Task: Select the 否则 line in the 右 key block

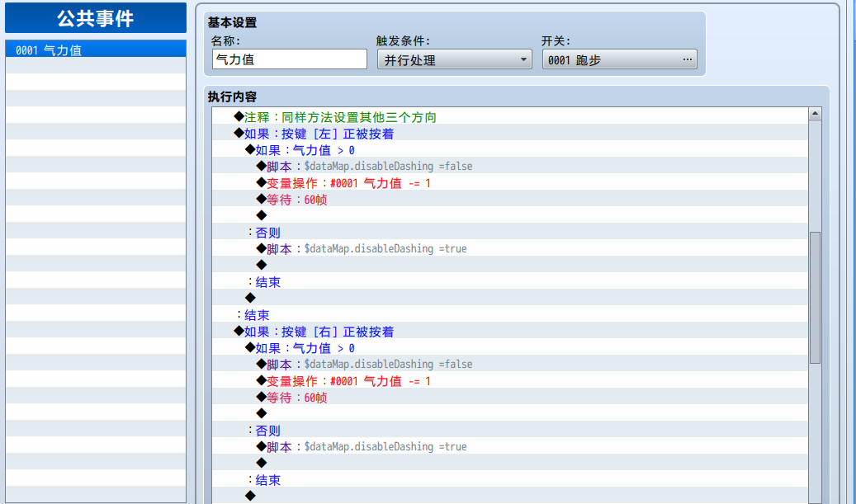Action: tap(510, 430)
